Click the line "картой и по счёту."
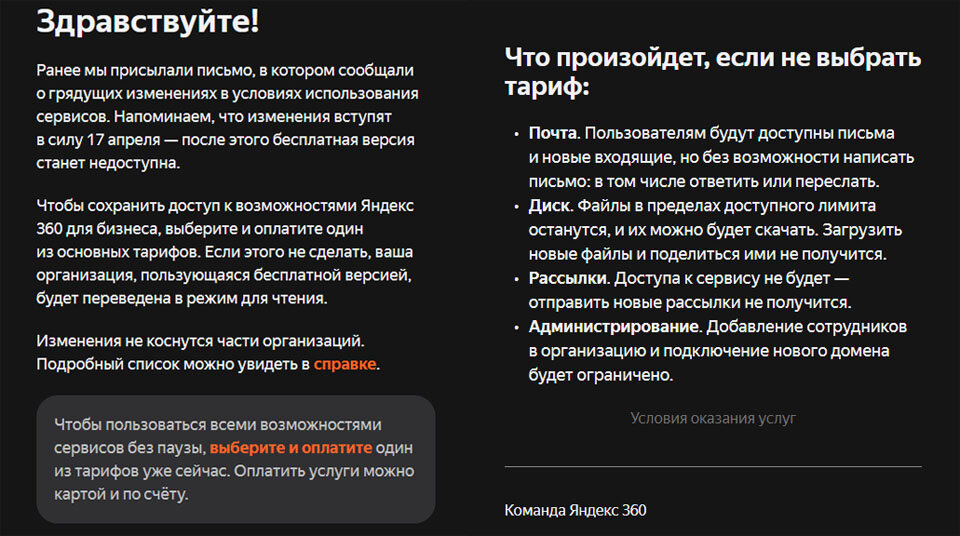This screenshot has width=960, height=536. coord(121,494)
